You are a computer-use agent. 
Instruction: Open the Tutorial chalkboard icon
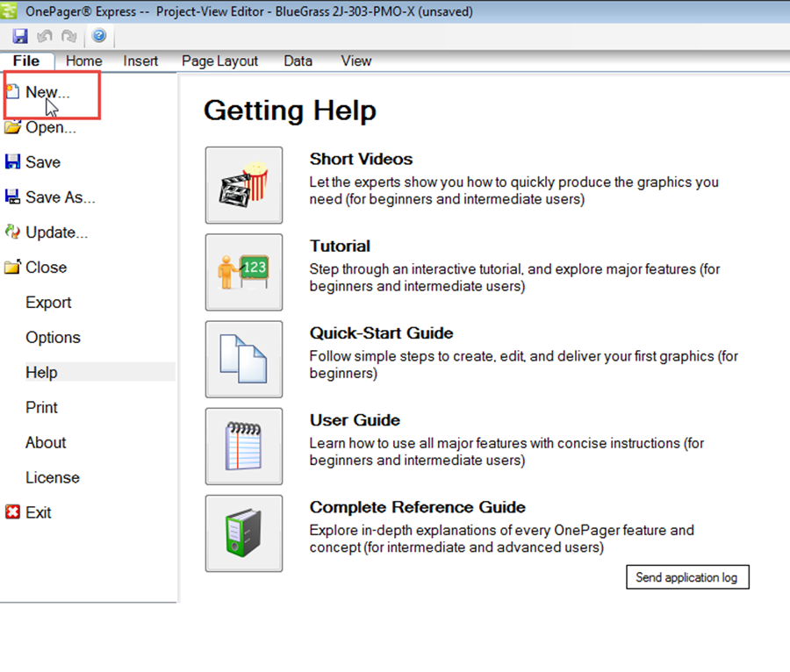(243, 272)
